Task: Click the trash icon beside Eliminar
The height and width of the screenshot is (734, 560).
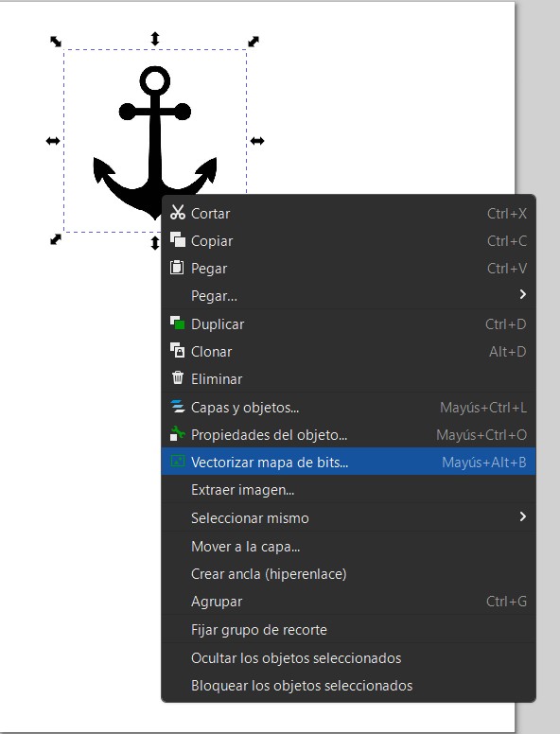Action: pyautogui.click(x=178, y=377)
